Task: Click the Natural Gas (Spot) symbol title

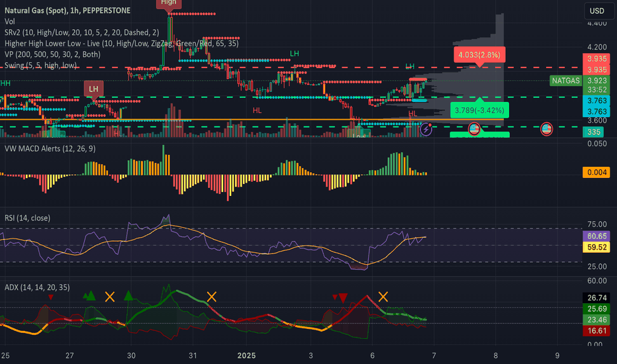Action: 68,11
